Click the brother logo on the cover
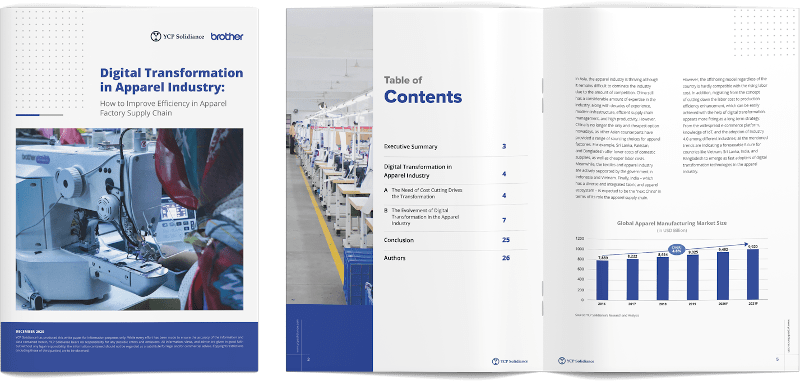 (227, 37)
